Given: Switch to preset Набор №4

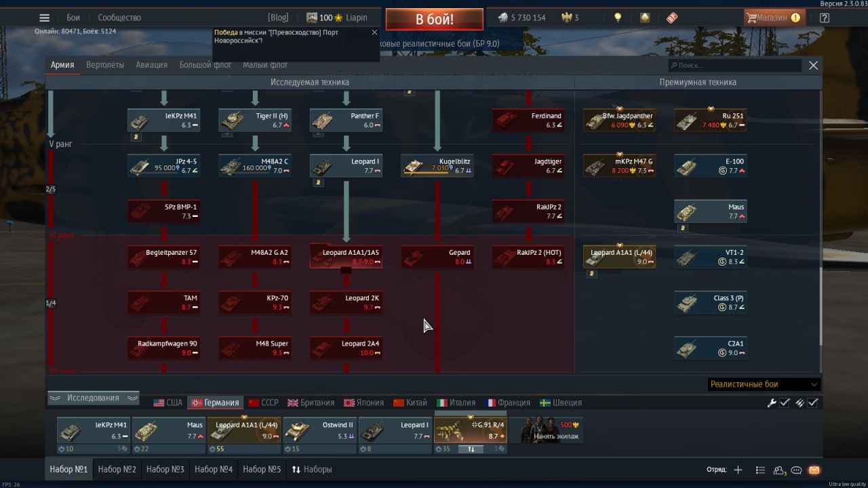Looking at the screenshot, I should pos(214,469).
